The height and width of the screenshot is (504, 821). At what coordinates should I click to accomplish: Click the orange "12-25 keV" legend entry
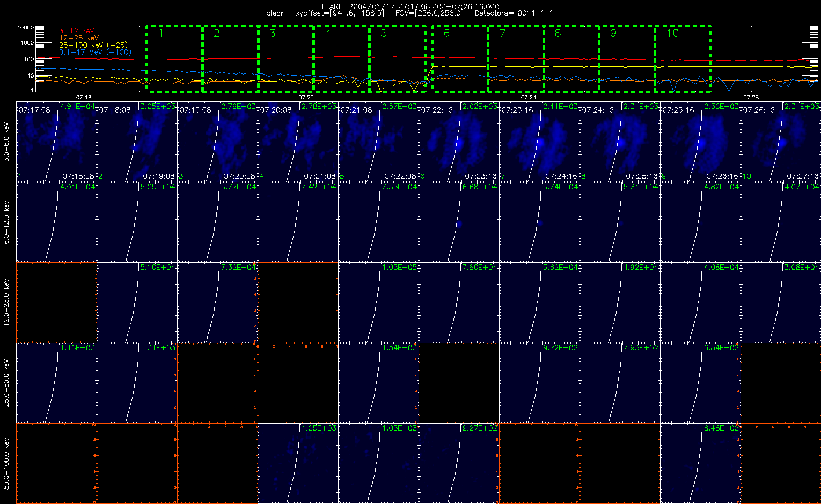coord(79,38)
